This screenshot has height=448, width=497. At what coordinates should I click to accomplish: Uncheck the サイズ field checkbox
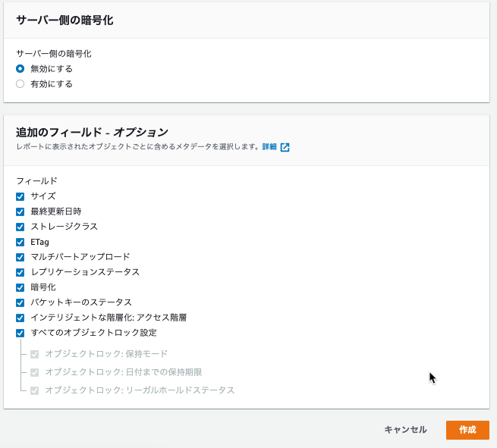click(x=20, y=196)
